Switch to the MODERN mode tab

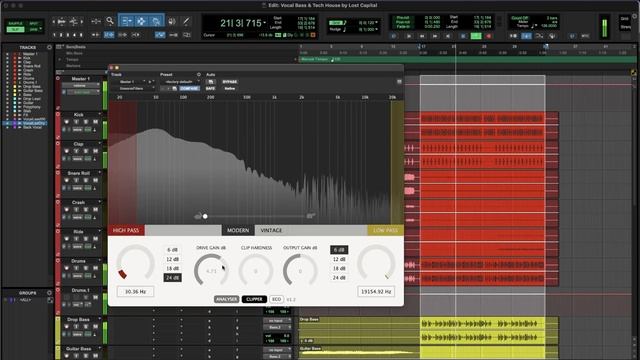pyautogui.click(x=238, y=230)
